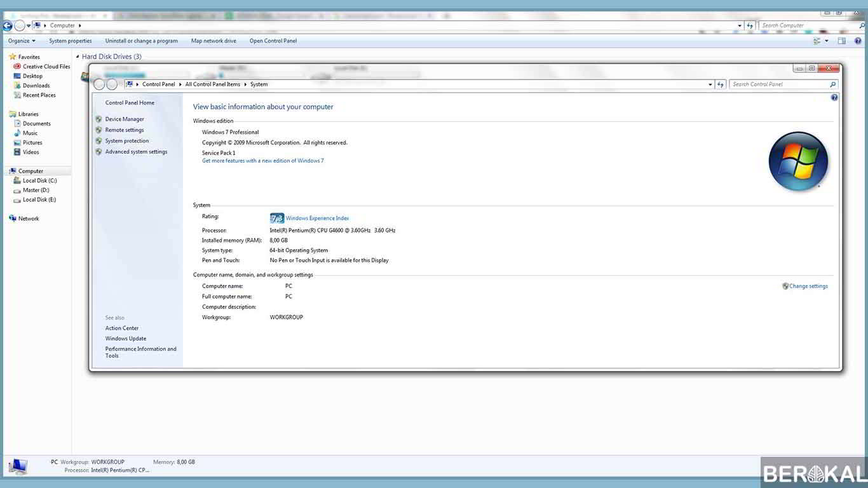868x488 pixels.
Task: Collapse the Hard Disk Drives (3) group
Action: (77, 57)
